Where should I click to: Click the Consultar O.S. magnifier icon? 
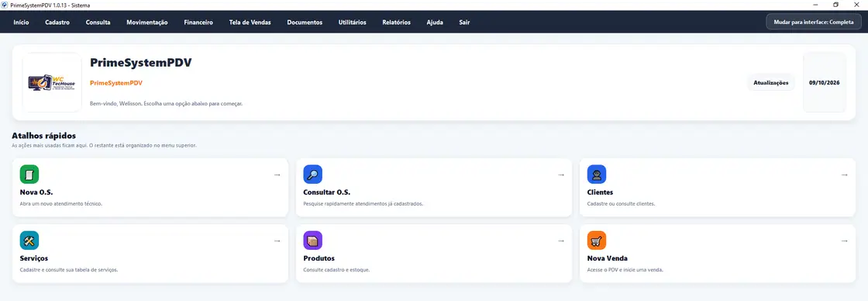(x=313, y=174)
